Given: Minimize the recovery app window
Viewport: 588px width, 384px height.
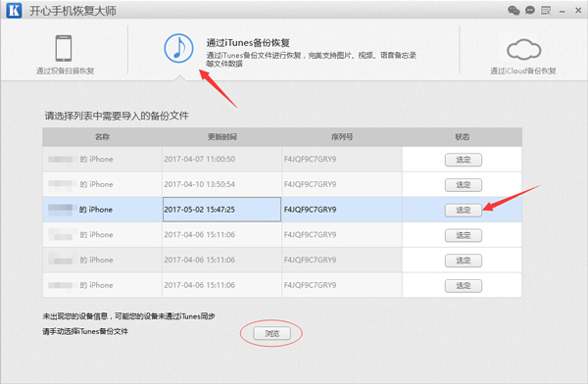Looking at the screenshot, I should click(x=562, y=12).
